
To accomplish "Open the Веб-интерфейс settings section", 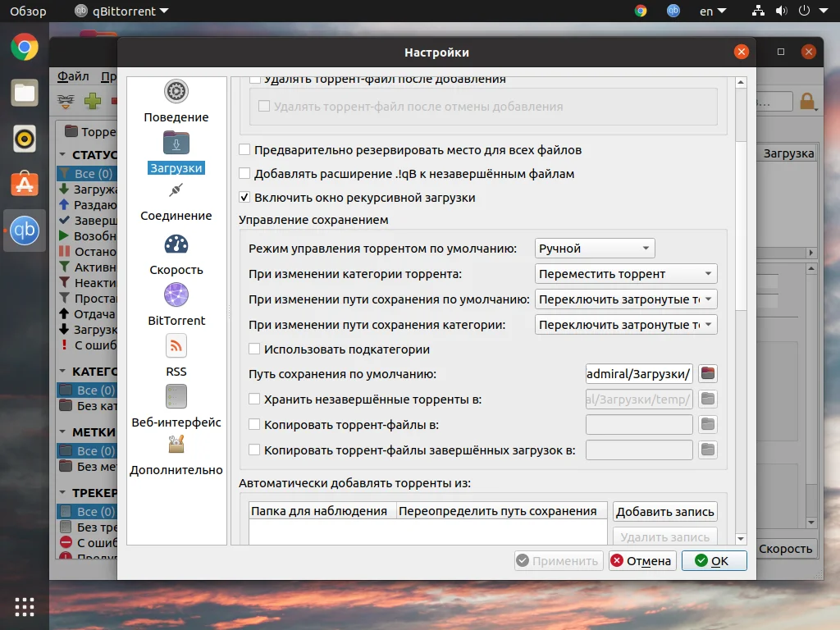I will tap(176, 407).
